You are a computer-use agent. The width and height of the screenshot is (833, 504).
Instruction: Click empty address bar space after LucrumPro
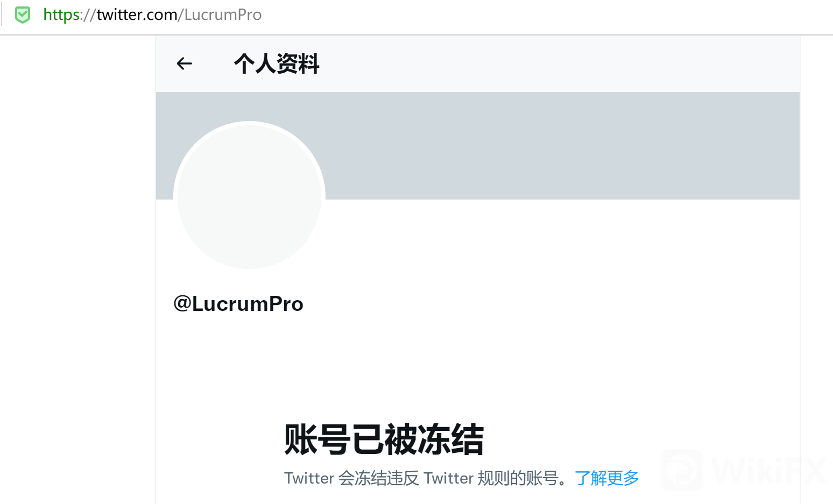click(547, 15)
